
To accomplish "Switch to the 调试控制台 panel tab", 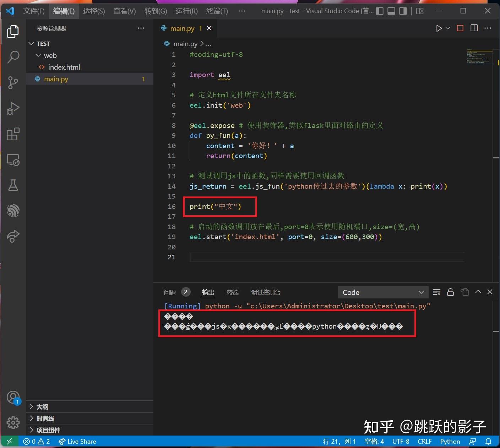I will pos(266,292).
